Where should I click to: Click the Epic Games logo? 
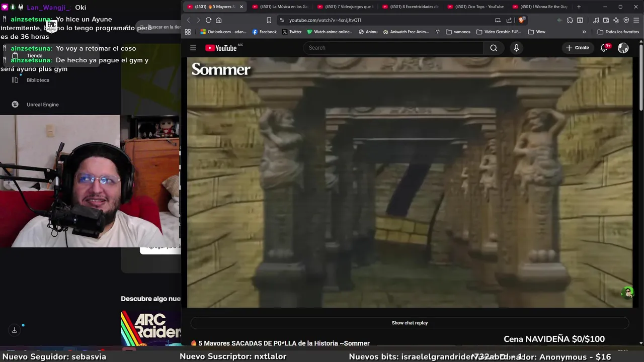(x=51, y=26)
